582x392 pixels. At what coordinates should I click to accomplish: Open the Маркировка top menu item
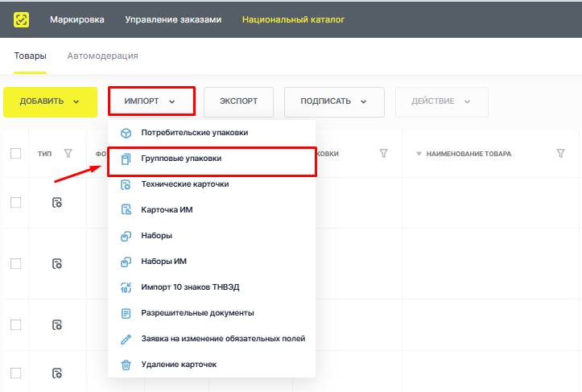tap(77, 19)
